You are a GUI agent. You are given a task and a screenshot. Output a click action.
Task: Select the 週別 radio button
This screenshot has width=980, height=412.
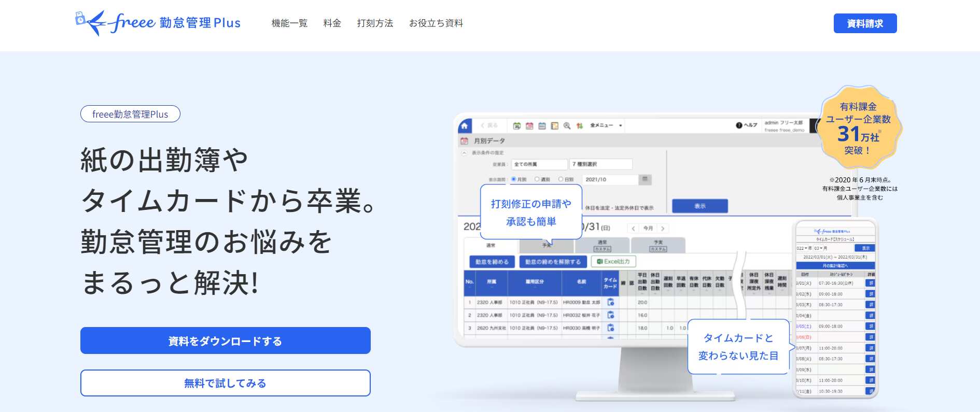(537, 179)
